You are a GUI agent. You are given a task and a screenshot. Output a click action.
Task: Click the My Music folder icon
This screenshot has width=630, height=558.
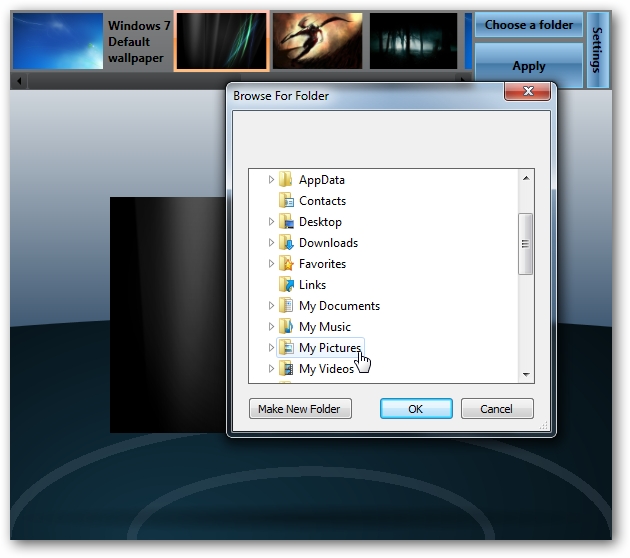point(286,326)
